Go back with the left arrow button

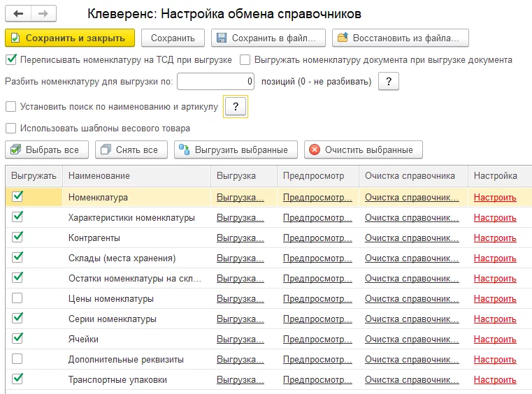coord(18,13)
